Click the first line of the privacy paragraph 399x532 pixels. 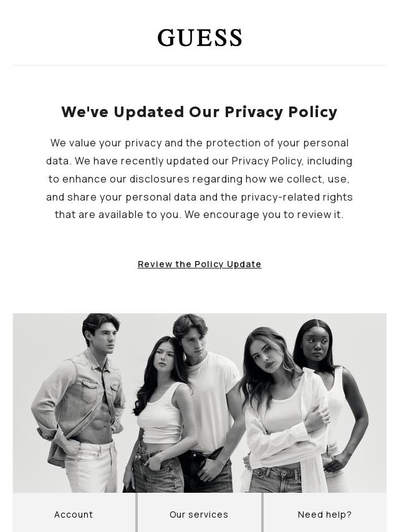click(199, 143)
